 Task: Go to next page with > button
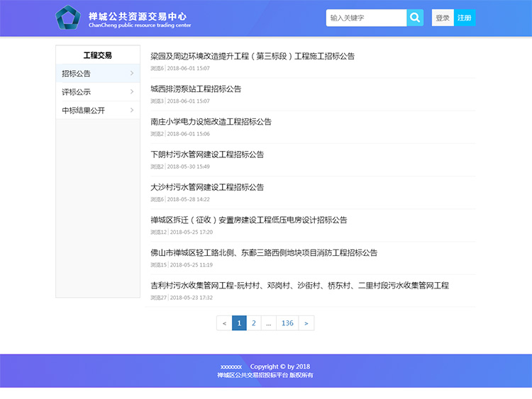pos(306,323)
